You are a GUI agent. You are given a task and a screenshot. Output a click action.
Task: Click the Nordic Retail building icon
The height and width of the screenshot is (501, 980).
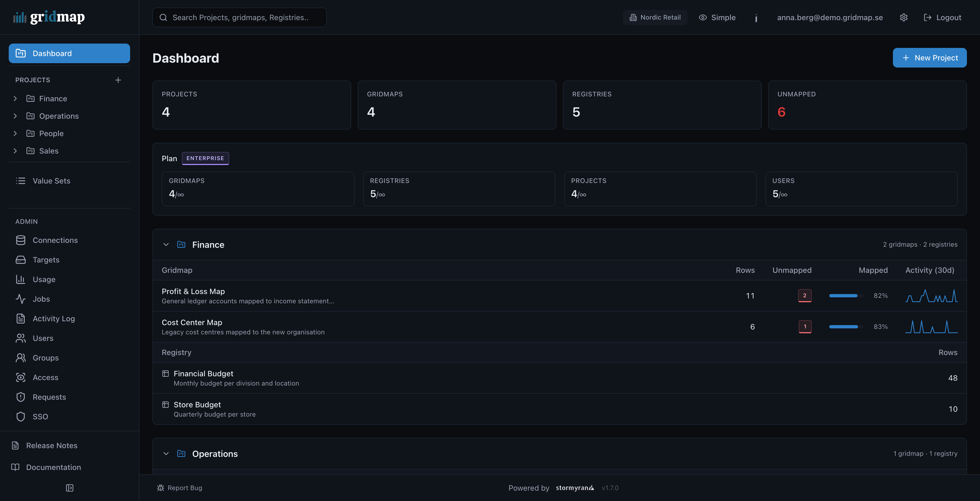pyautogui.click(x=633, y=17)
